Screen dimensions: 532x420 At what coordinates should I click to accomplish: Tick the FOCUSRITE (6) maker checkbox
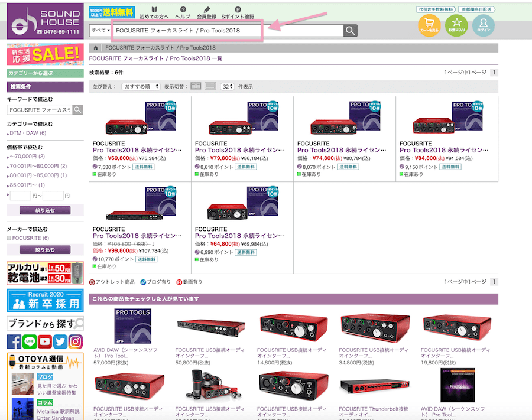pyautogui.click(x=9, y=238)
